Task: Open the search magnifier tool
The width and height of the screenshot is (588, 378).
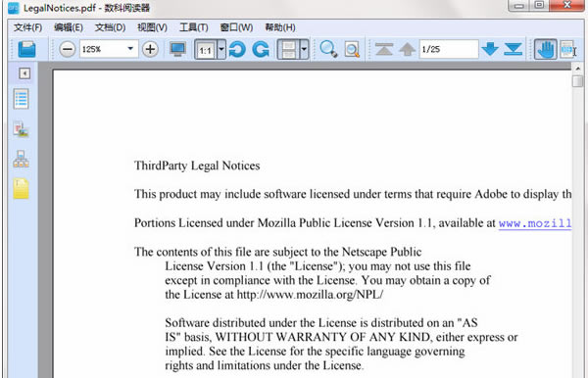Action: [x=328, y=49]
